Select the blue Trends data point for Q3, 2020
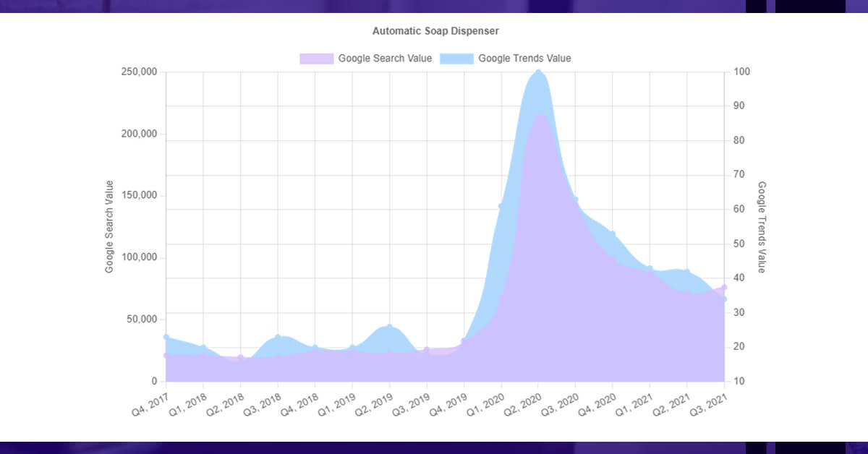This screenshot has height=454, width=868. point(576,200)
